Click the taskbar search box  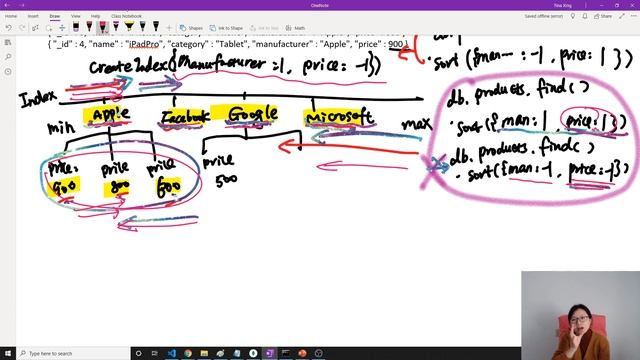point(73,353)
